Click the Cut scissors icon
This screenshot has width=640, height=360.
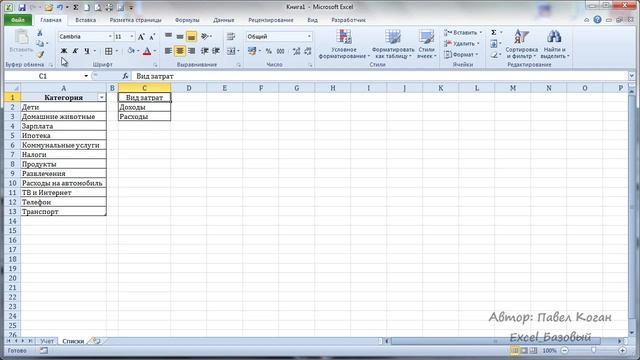(40, 33)
